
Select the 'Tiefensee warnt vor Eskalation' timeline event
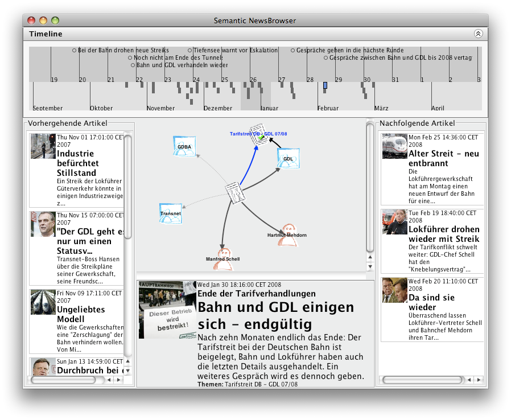233,50
